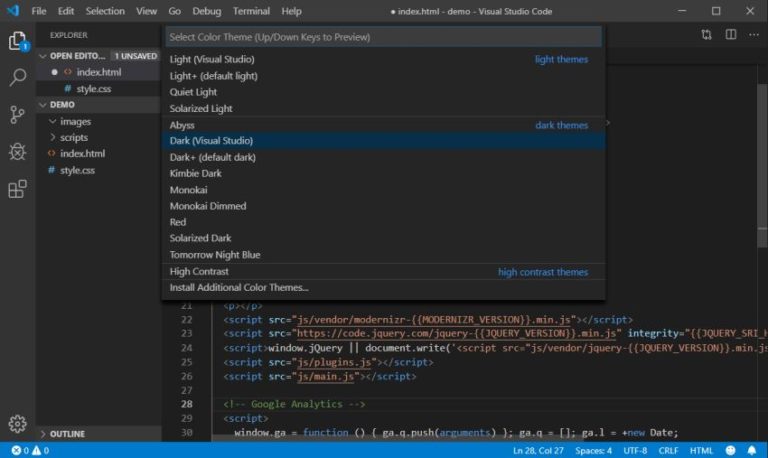Pick the Abyss theme
Screen dimensions: 768x458
(x=384, y=125)
